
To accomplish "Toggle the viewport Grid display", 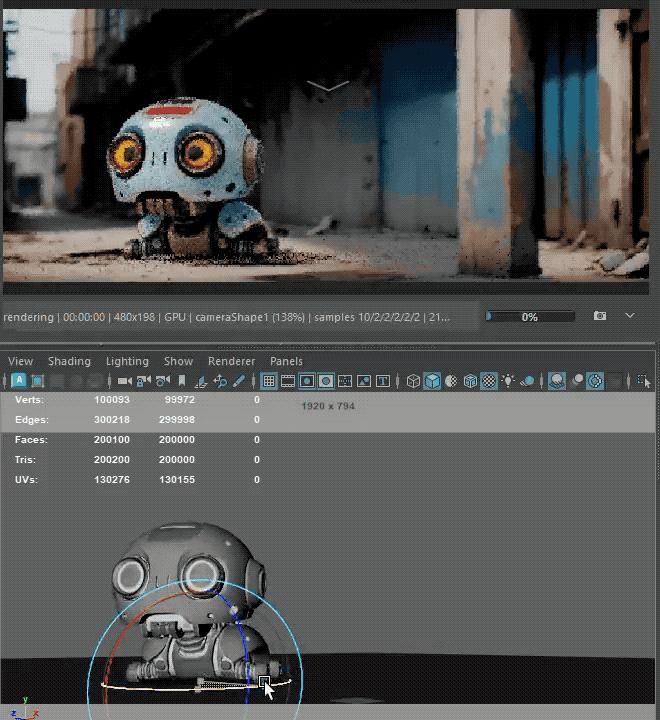I will (x=269, y=381).
